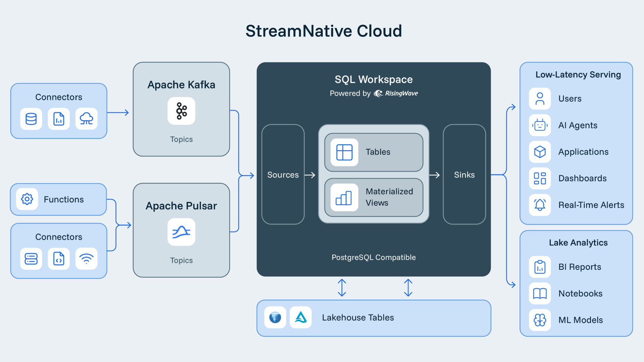
Task: Click the code file icon in Pulsar Connectors
Action: click(x=59, y=259)
